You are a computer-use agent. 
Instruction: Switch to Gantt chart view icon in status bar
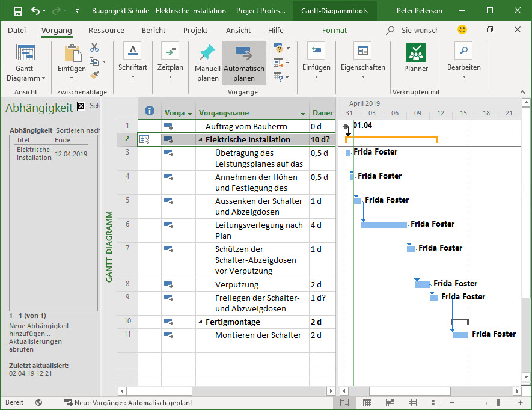[x=344, y=403]
